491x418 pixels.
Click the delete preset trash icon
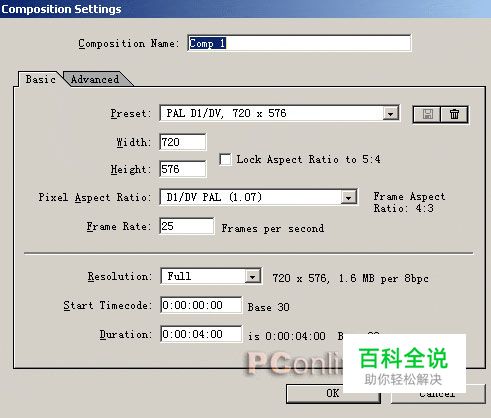pyautogui.click(x=454, y=115)
